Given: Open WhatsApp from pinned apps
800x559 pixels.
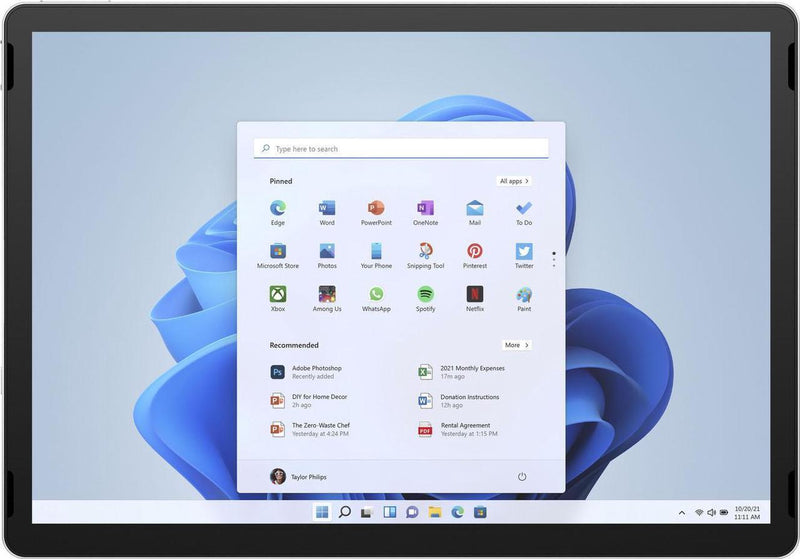Looking at the screenshot, I should 376,299.
